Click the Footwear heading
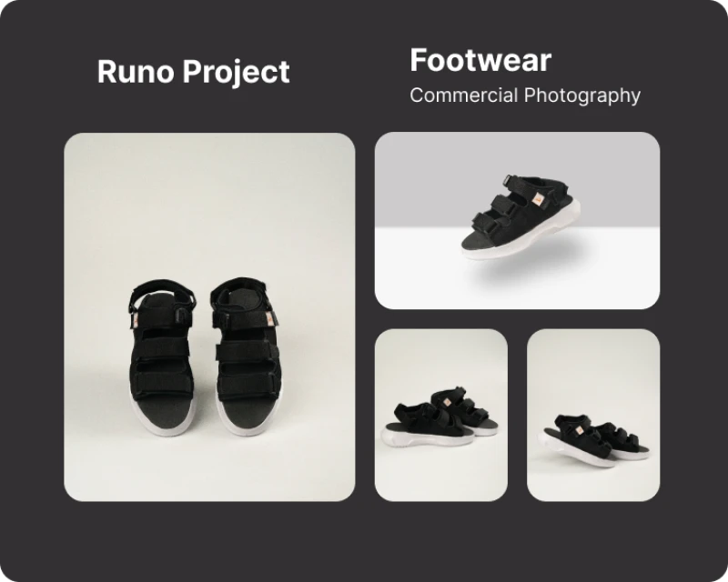Image resolution: width=728 pixels, height=582 pixels. 480,60
